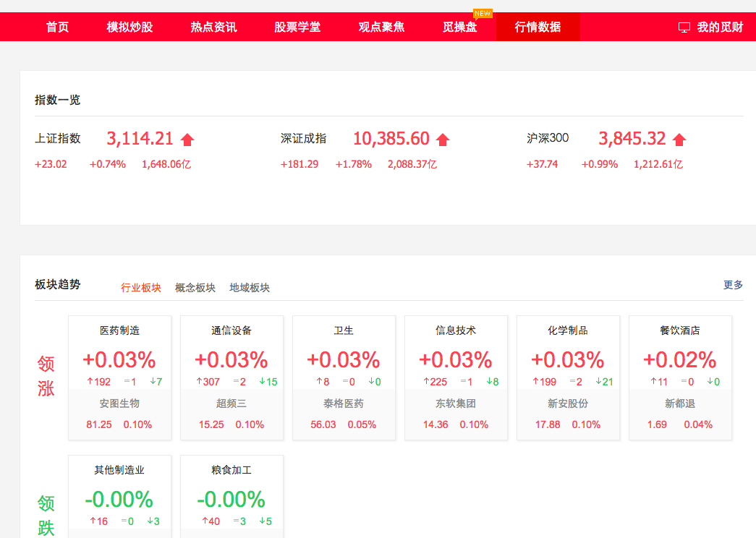This screenshot has height=538, width=756.
Task: Click the stock 安图生物 in 医药制造 card
Action: (x=119, y=403)
